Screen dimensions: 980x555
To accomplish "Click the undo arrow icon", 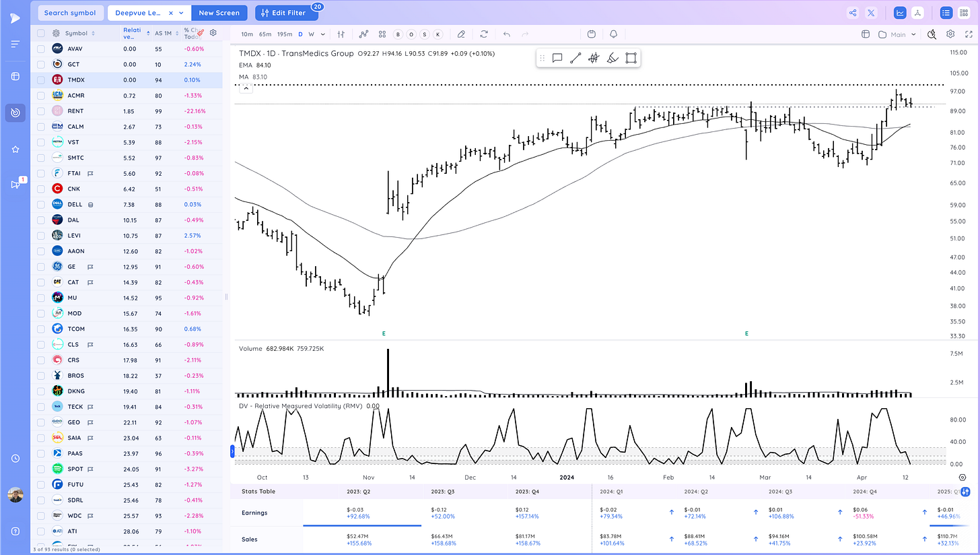I will click(507, 34).
